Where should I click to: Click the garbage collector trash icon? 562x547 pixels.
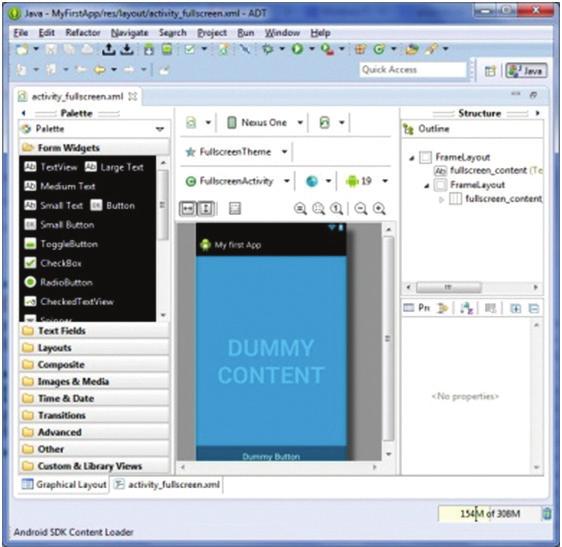[x=547, y=513]
